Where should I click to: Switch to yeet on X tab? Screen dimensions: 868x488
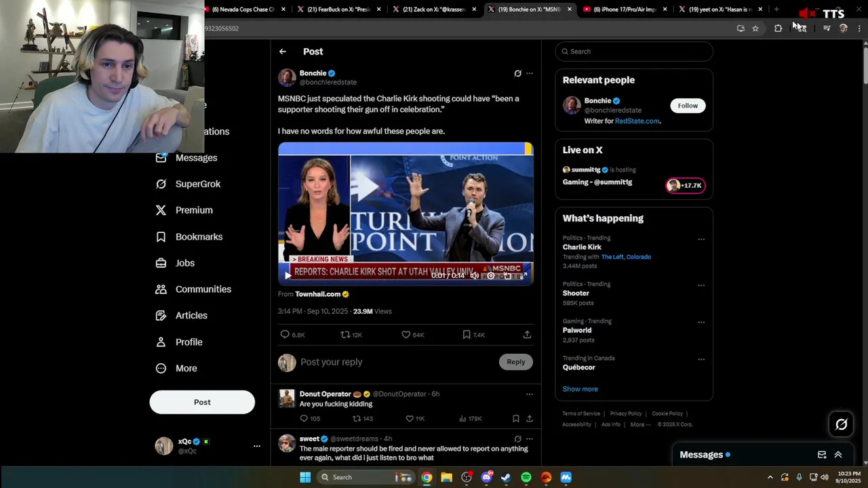[720, 9]
